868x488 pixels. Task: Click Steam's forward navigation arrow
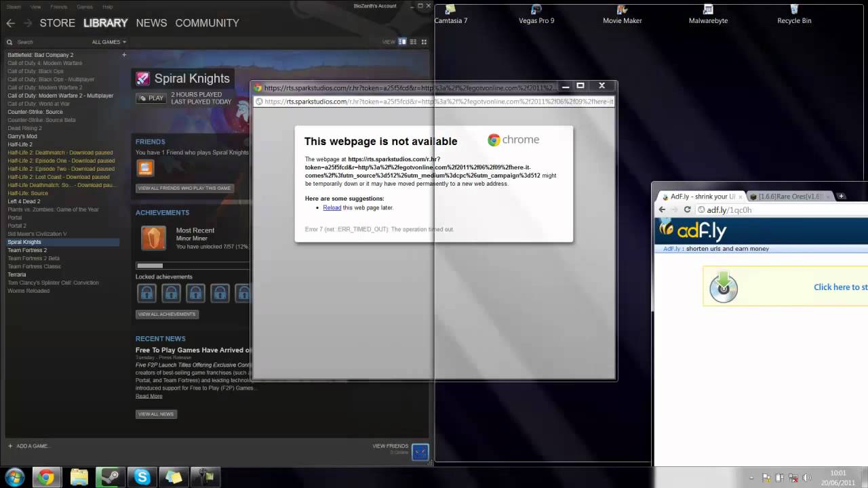pyautogui.click(x=28, y=23)
